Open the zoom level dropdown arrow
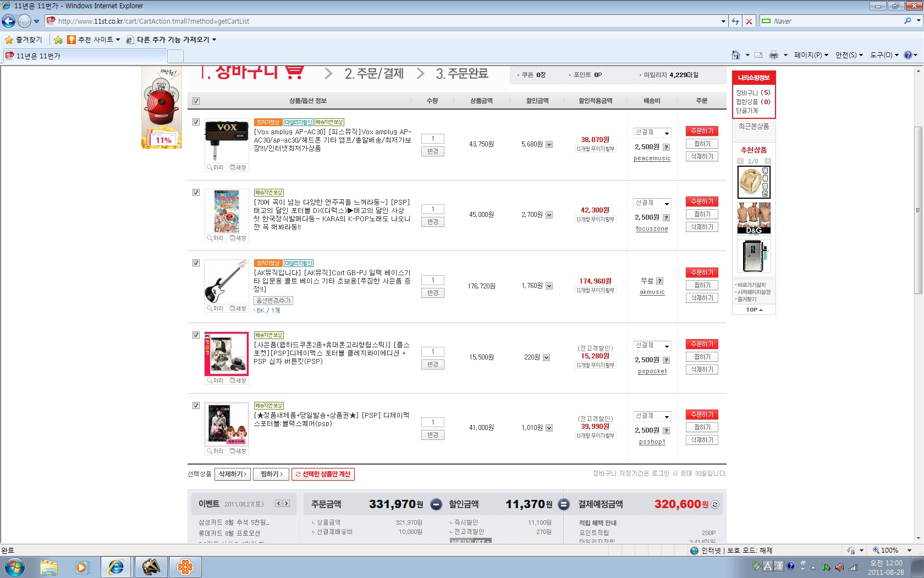This screenshot has width=924, height=578. click(x=909, y=550)
